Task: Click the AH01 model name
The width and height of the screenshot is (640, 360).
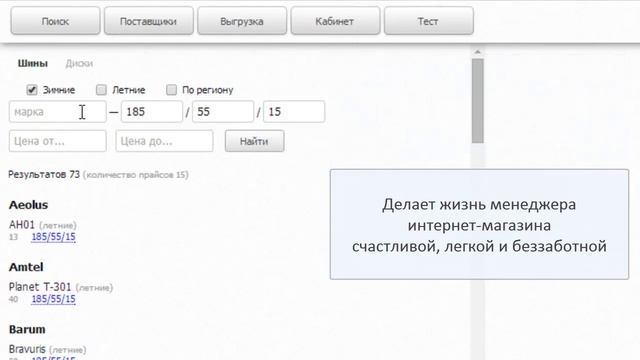Action: pyautogui.click(x=22, y=225)
